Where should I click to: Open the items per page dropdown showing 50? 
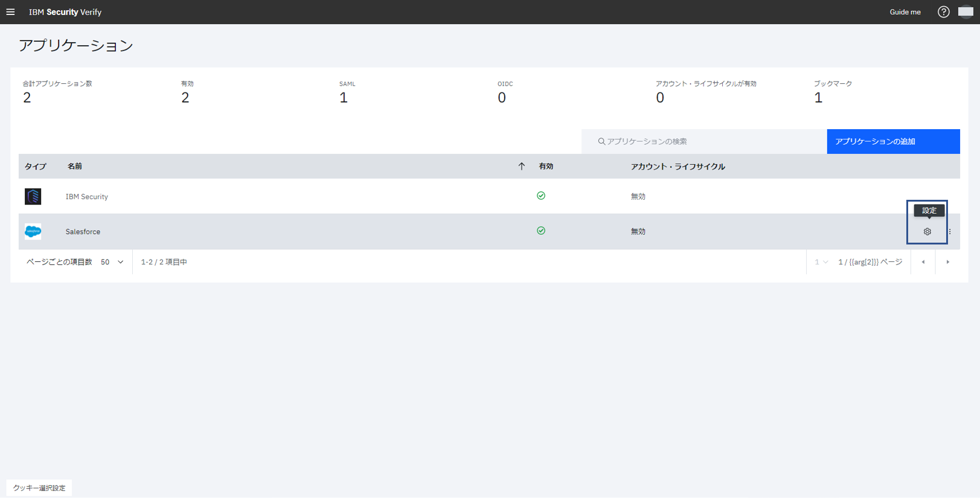coord(112,262)
